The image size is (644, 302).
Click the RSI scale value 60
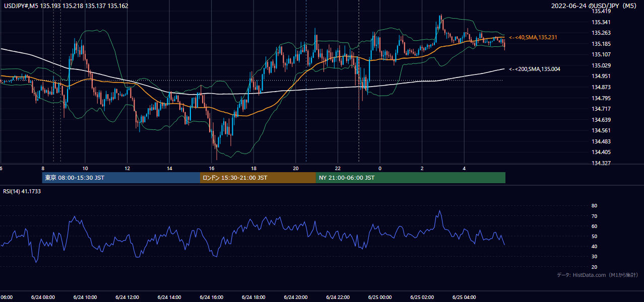pyautogui.click(x=595, y=226)
